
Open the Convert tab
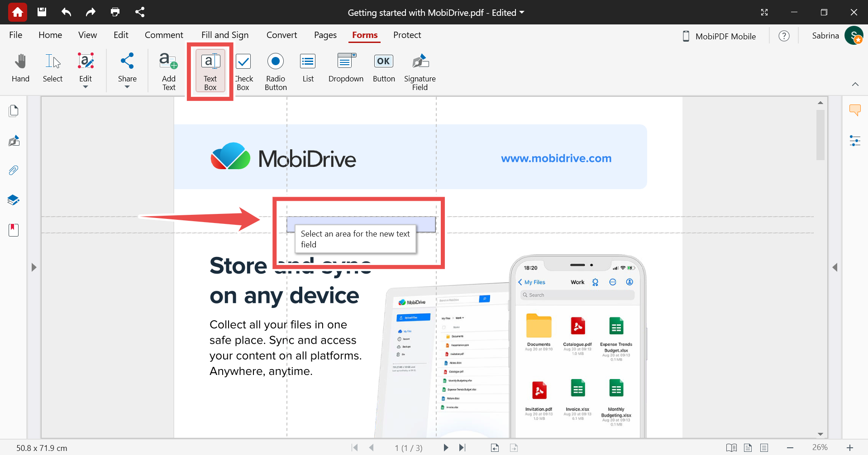pyautogui.click(x=281, y=35)
